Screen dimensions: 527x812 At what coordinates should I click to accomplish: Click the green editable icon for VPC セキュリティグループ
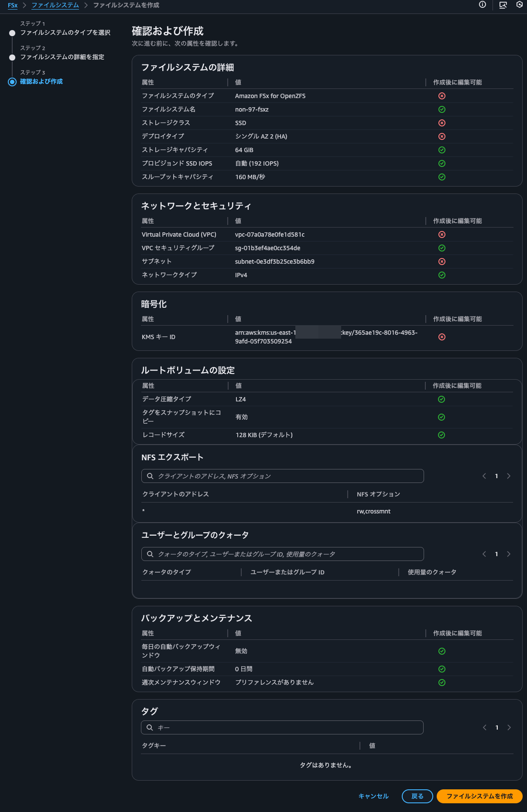(x=442, y=248)
